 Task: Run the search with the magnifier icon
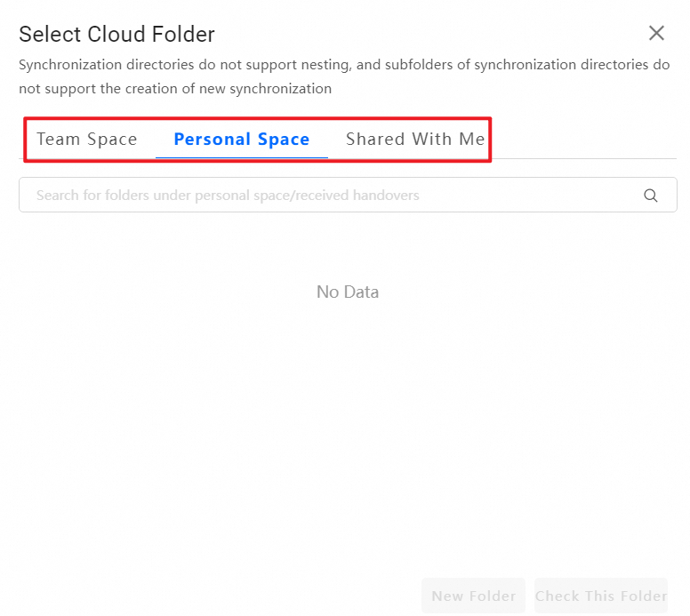coord(651,196)
